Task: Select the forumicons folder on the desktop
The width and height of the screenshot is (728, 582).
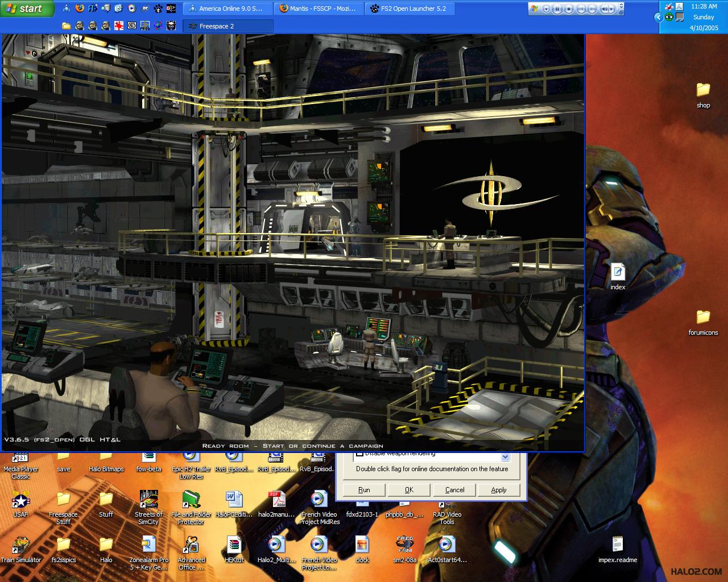Action: [704, 323]
